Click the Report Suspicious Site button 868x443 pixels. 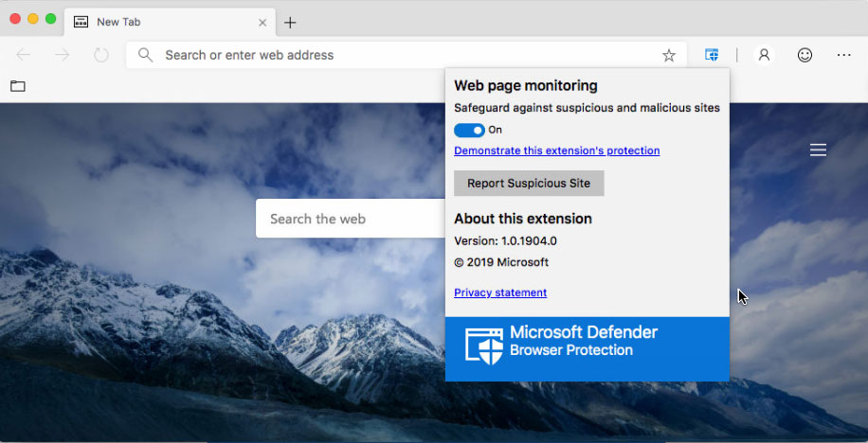[529, 183]
